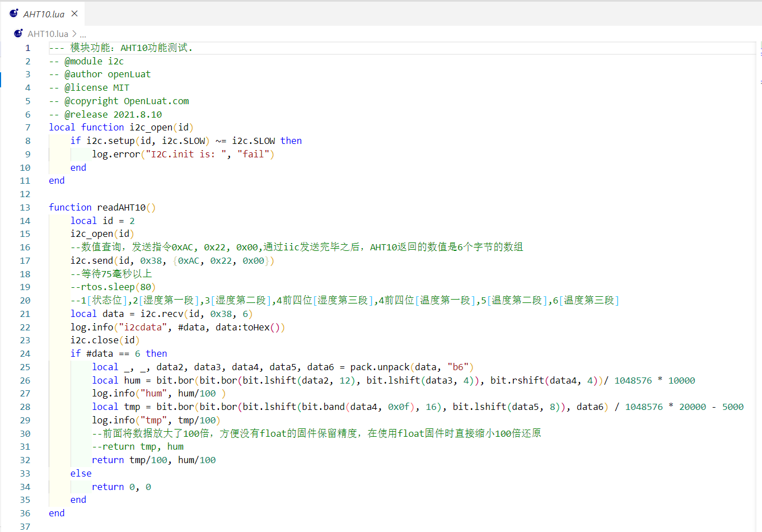
Task: Click the i2c.send call line
Action: tap(172, 260)
